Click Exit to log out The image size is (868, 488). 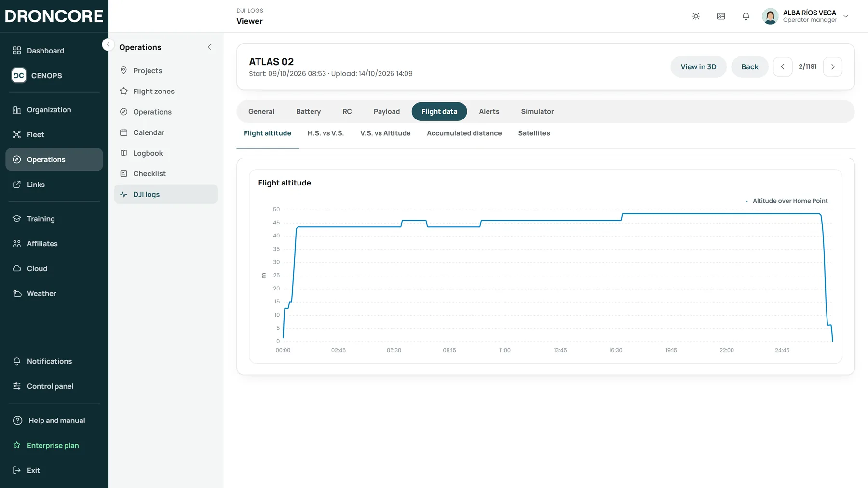pyautogui.click(x=54, y=471)
